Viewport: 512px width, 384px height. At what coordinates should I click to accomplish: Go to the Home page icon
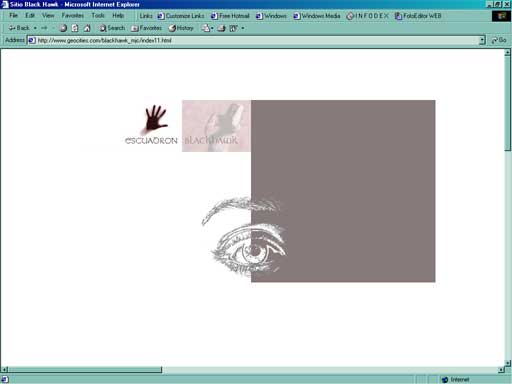pyautogui.click(x=87, y=28)
